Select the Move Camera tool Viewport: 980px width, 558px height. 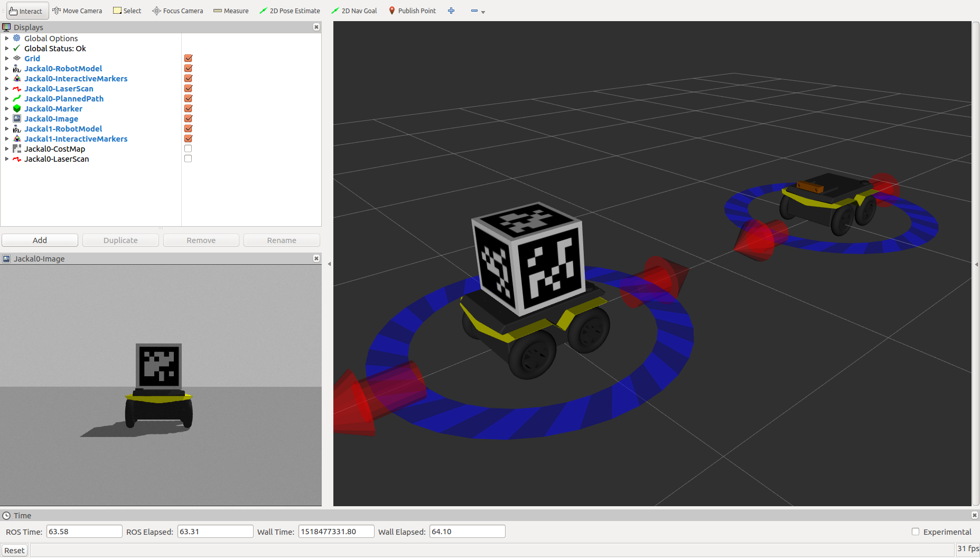(77, 11)
